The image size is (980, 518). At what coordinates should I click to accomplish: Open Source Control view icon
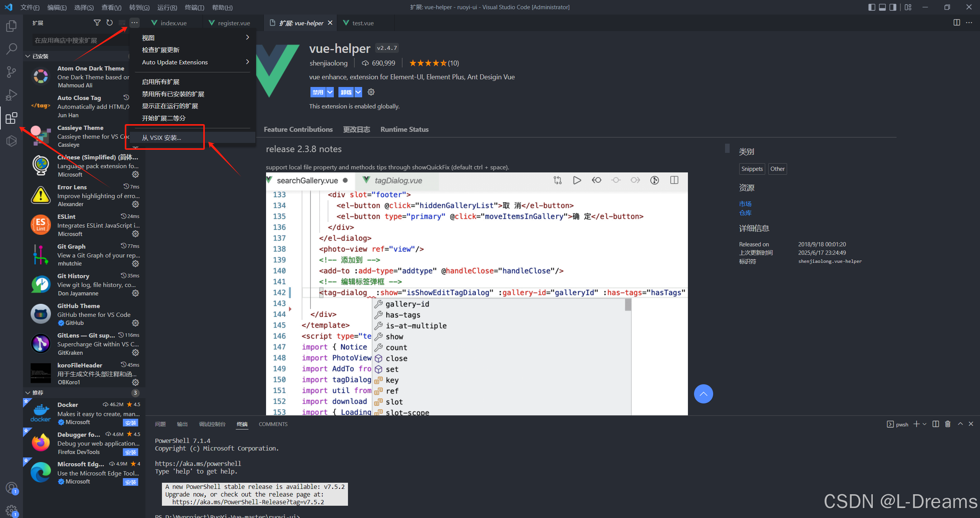(11, 72)
